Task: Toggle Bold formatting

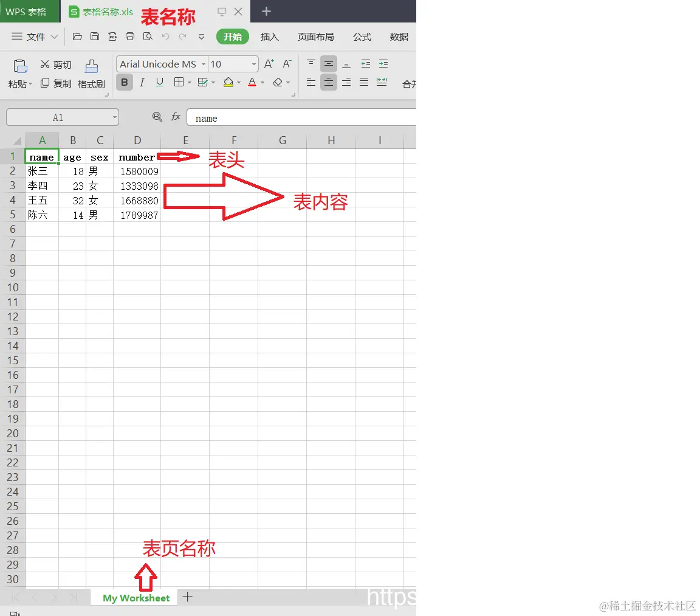Action: 125,82
